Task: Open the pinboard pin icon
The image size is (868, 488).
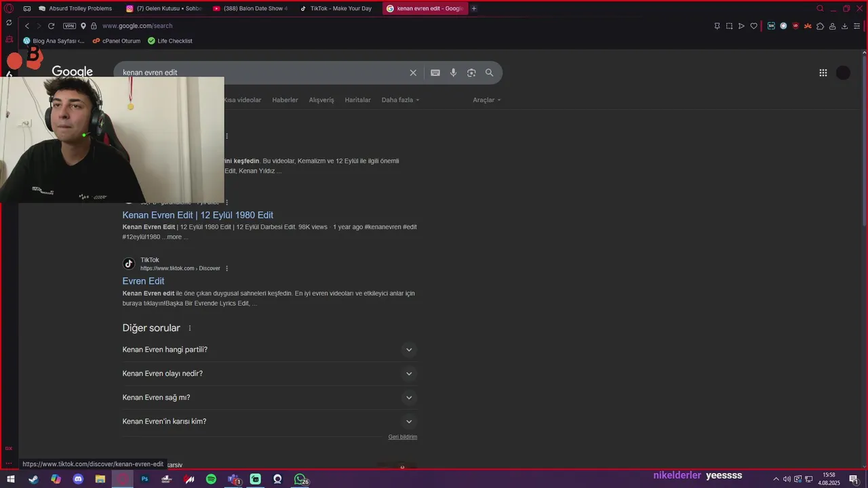Action: click(x=717, y=26)
